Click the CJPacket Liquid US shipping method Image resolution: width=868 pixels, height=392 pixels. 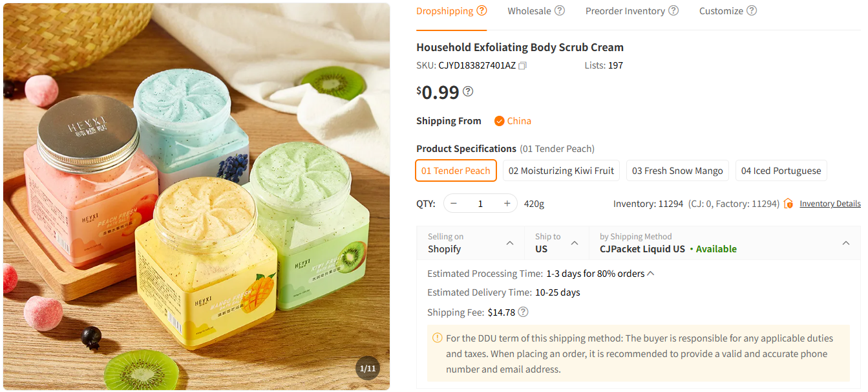(642, 248)
